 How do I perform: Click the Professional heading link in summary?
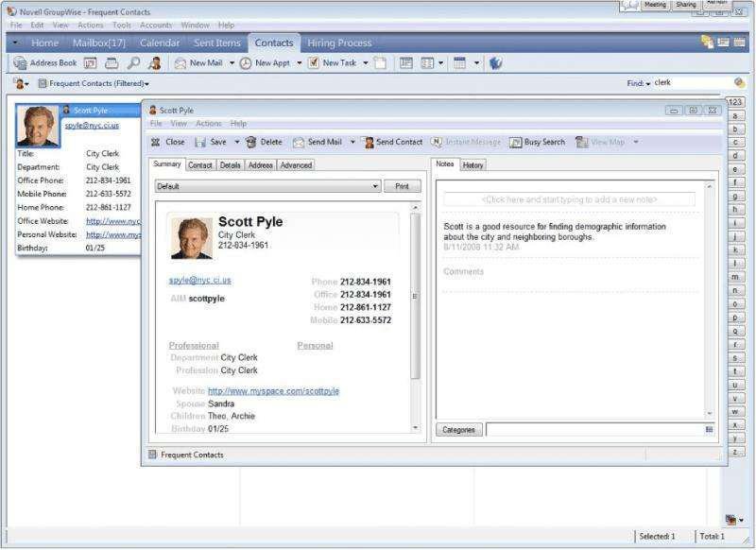[194, 346]
